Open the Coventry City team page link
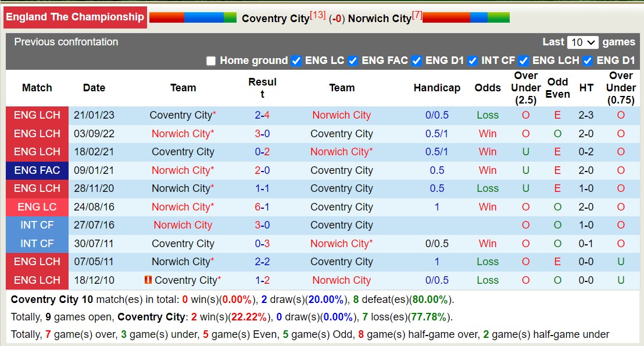 276,18
